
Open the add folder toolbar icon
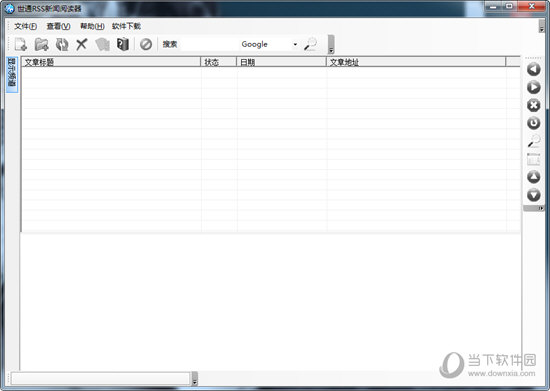click(x=41, y=45)
